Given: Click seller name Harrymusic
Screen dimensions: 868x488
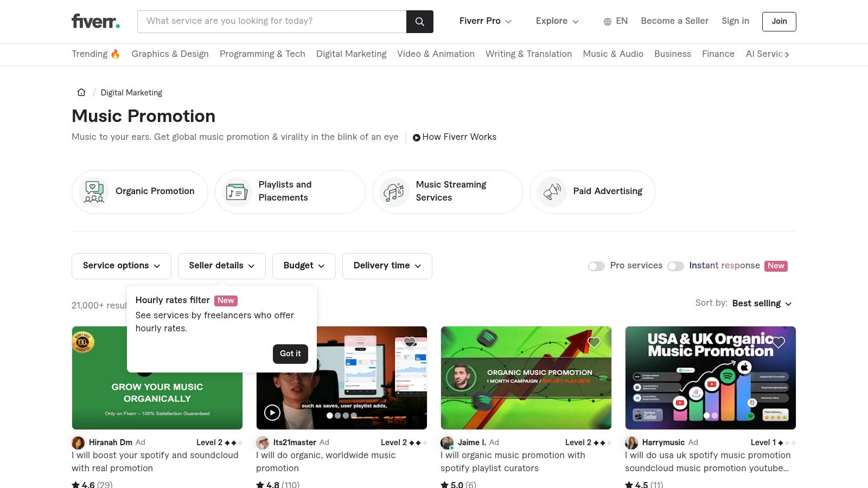Looking at the screenshot, I should click(x=663, y=442).
